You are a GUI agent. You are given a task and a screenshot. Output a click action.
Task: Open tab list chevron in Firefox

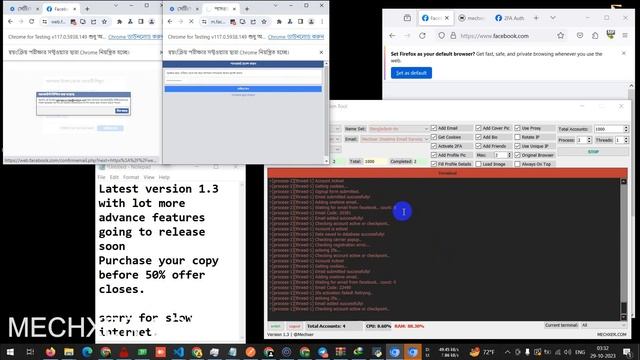[x=553, y=18]
